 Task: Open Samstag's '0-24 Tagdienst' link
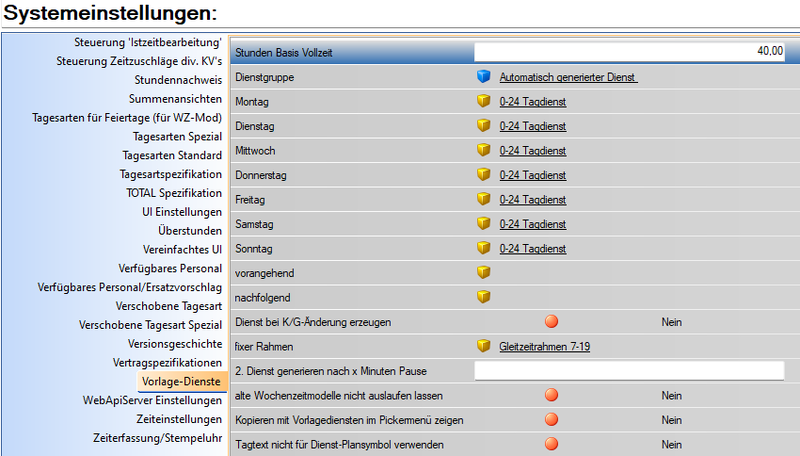(x=533, y=224)
